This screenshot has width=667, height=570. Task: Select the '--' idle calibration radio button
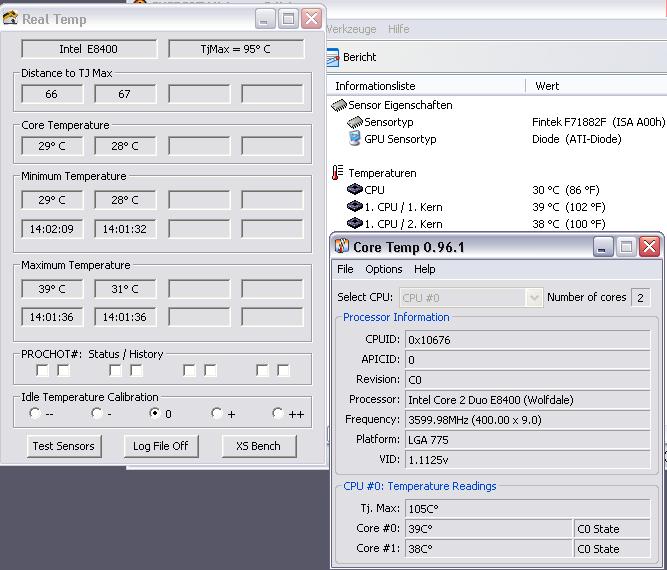click(35, 413)
